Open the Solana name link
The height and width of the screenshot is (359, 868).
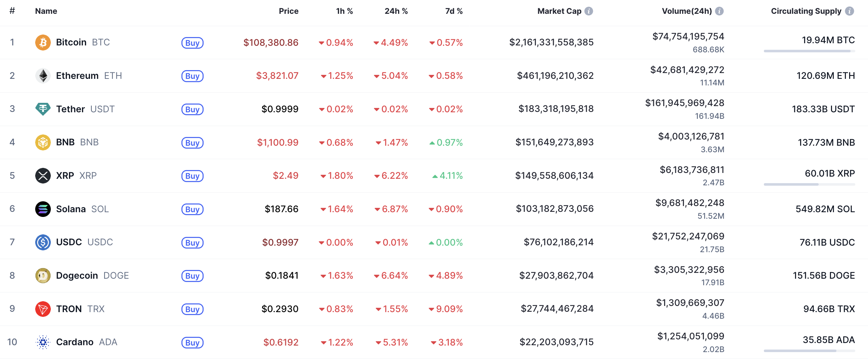(71, 209)
